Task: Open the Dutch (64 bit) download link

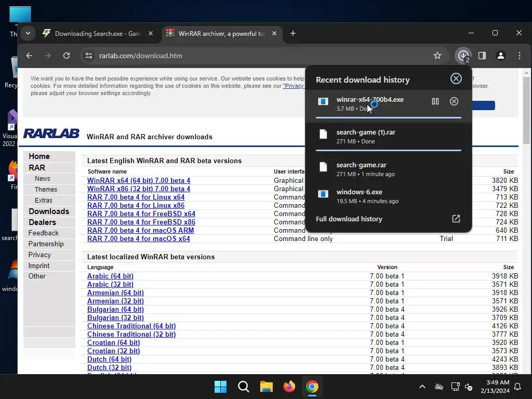Action: tap(109, 360)
